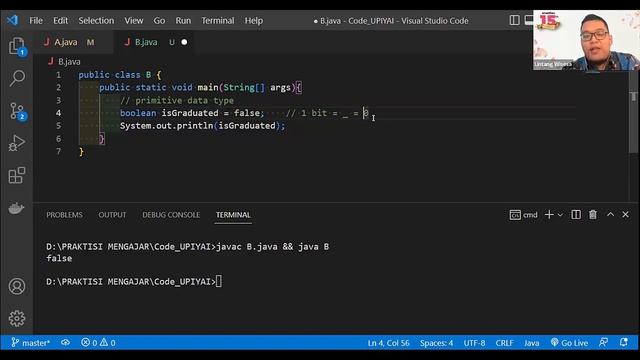Open the Search view icon
Screen dimensions: 640x360
point(17,78)
